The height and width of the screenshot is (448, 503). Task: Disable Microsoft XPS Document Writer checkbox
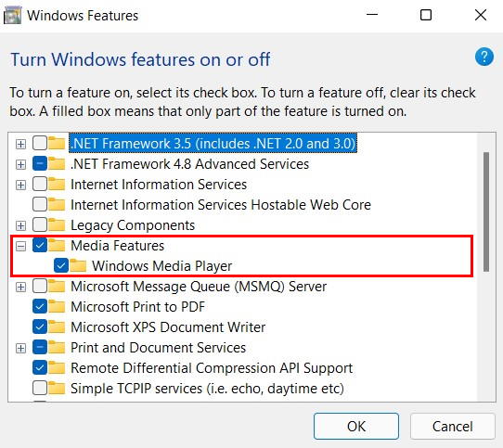40,326
